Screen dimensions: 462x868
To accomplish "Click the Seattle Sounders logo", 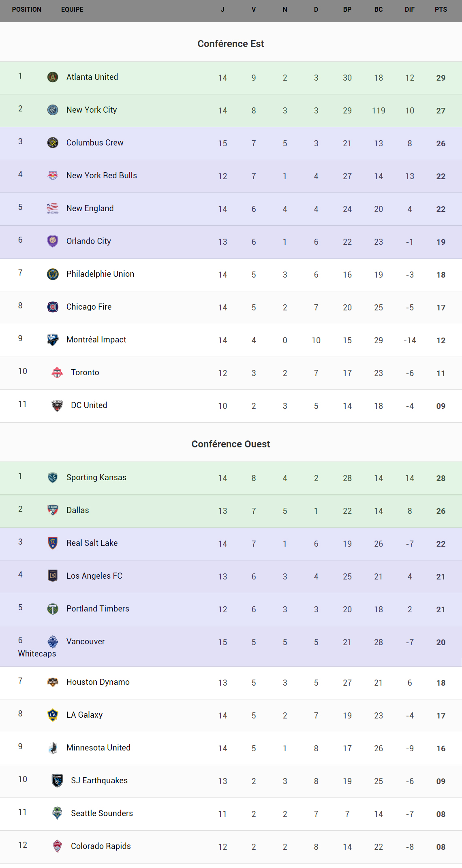I will point(57,813).
